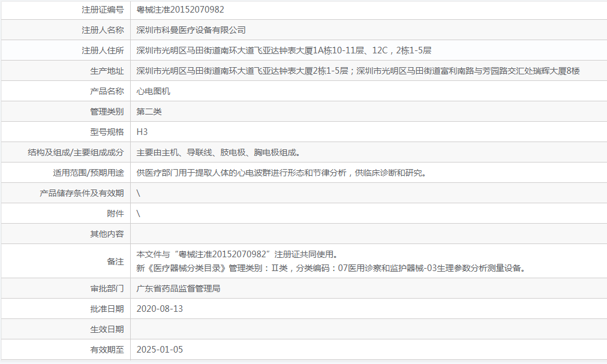Select the backslash value beside 附件

(x=138, y=213)
